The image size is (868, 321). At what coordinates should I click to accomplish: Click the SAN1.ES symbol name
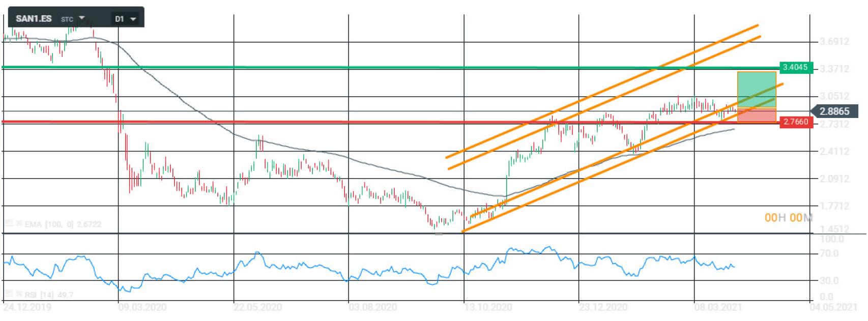(34, 19)
